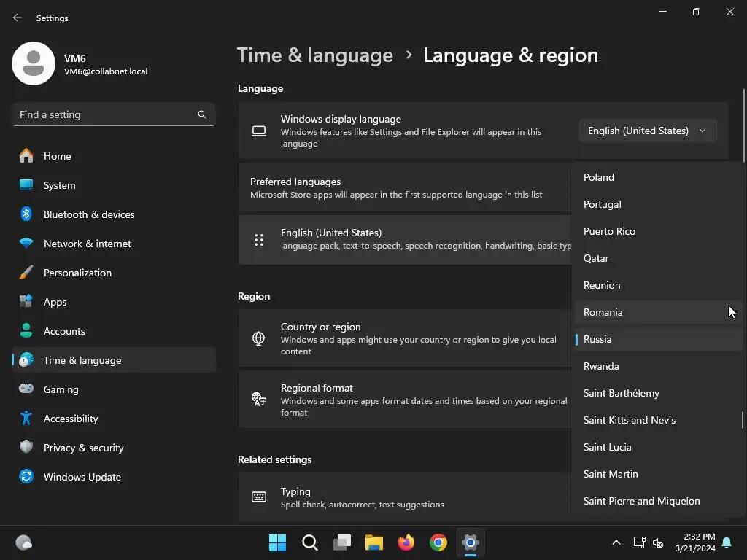Click the keyboard icon beside Typing
This screenshot has height=560, width=747.
[259, 497]
